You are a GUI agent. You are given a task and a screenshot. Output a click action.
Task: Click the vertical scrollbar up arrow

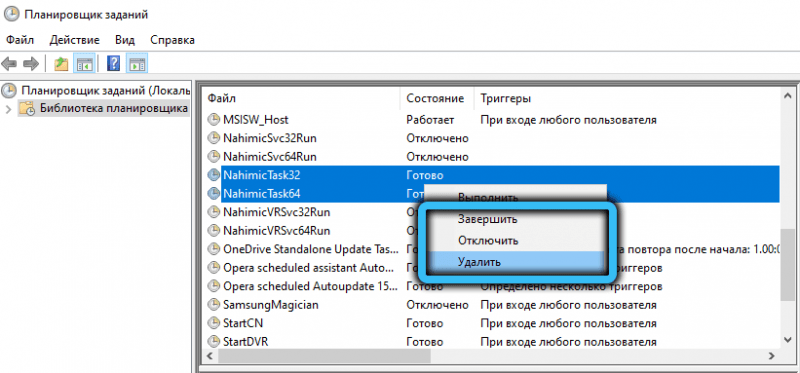[x=788, y=97]
